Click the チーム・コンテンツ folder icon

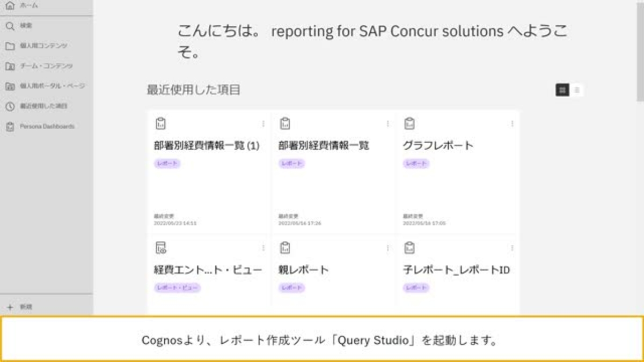click(x=10, y=66)
